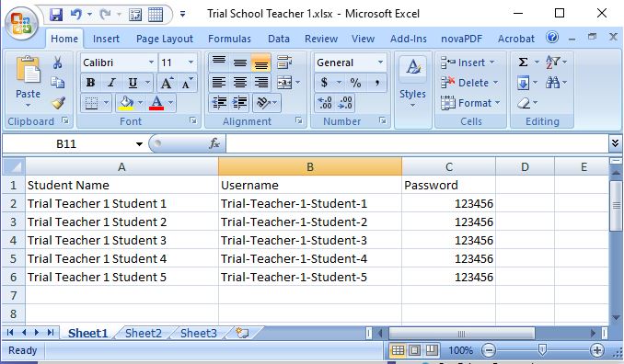Open the Calibri font name dropdown
This screenshot has height=364, width=624.
tap(151, 63)
